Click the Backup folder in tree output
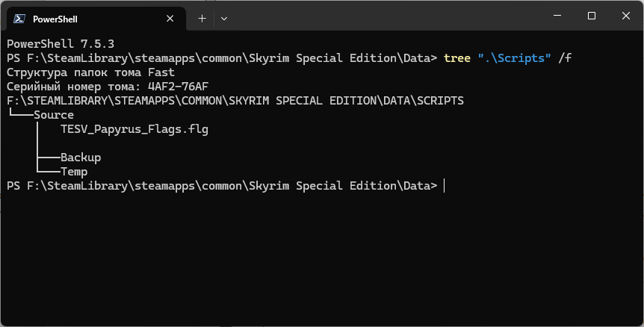Screen dimensions: 644x327 pos(81,158)
